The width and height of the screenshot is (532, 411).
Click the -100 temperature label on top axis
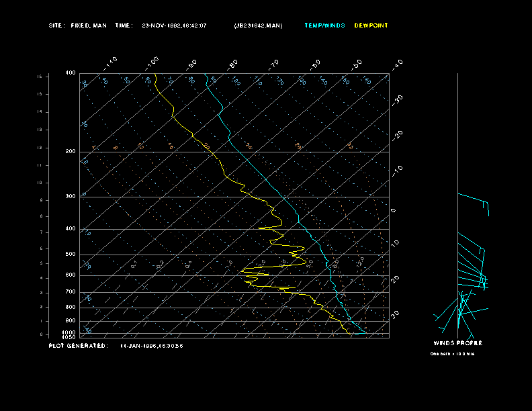[152, 61]
